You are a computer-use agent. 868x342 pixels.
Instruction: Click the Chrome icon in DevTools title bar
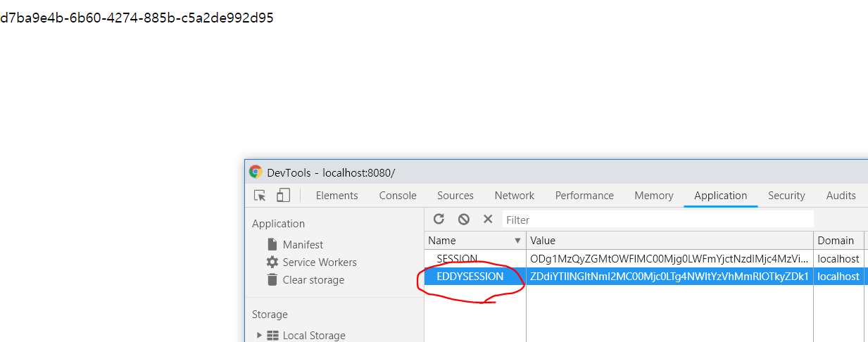(256, 172)
